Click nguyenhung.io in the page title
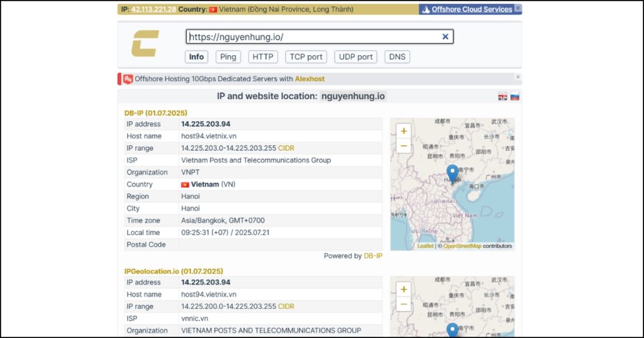 [x=353, y=96]
